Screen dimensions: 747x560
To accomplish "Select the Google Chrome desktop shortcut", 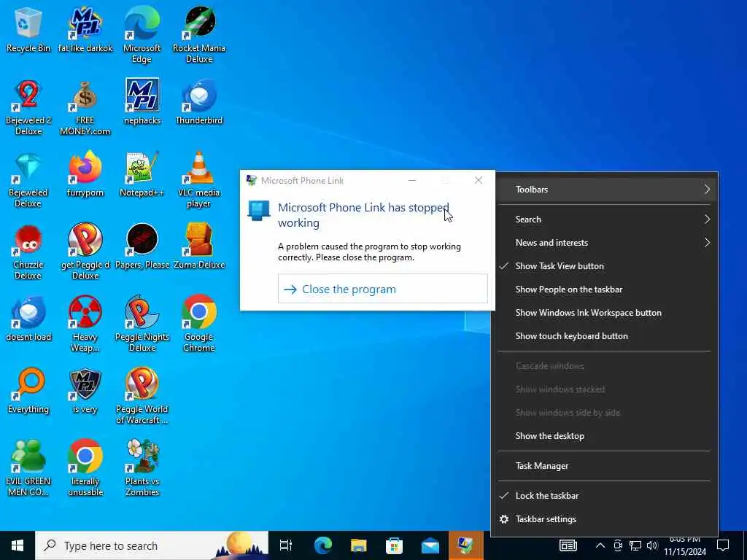I will pos(199,324).
